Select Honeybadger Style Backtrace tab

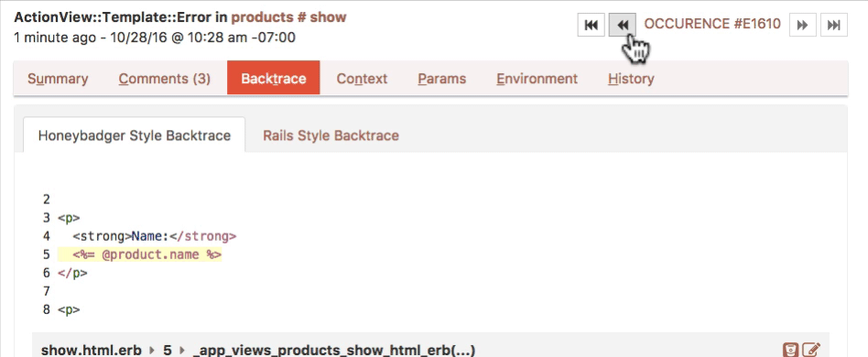coord(135,135)
